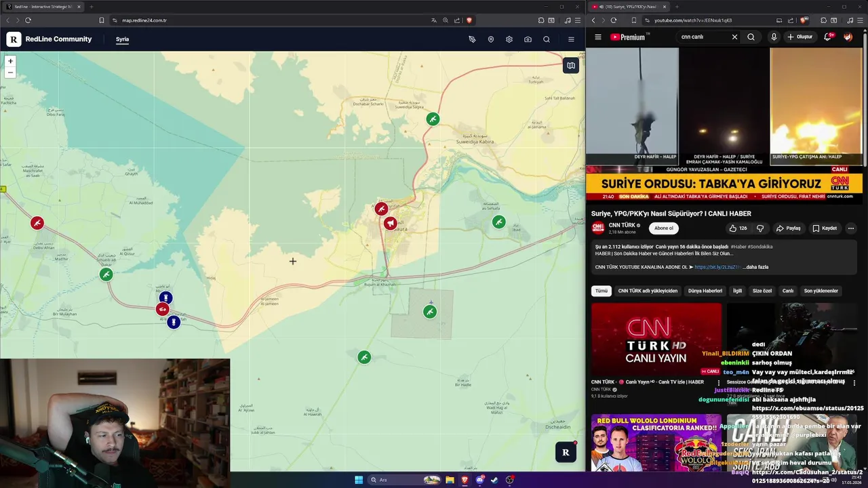Subscribe with Abone ol button
The width and height of the screenshot is (868, 488).
tap(664, 228)
